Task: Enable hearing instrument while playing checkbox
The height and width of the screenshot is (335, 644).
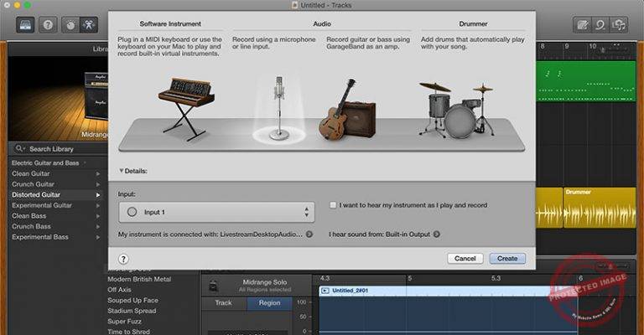Action: (x=333, y=205)
